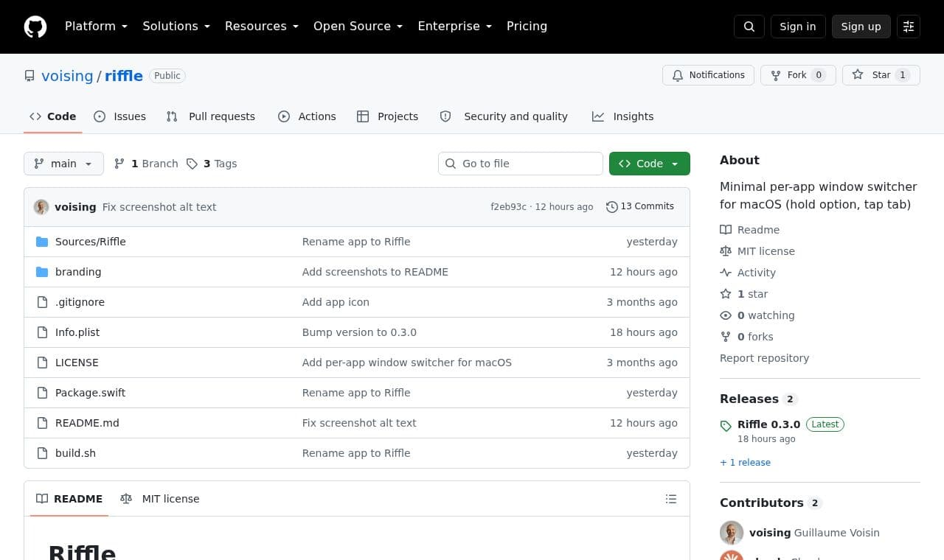The width and height of the screenshot is (944, 560).
Task: Expand the Open Source menu
Action: [358, 27]
